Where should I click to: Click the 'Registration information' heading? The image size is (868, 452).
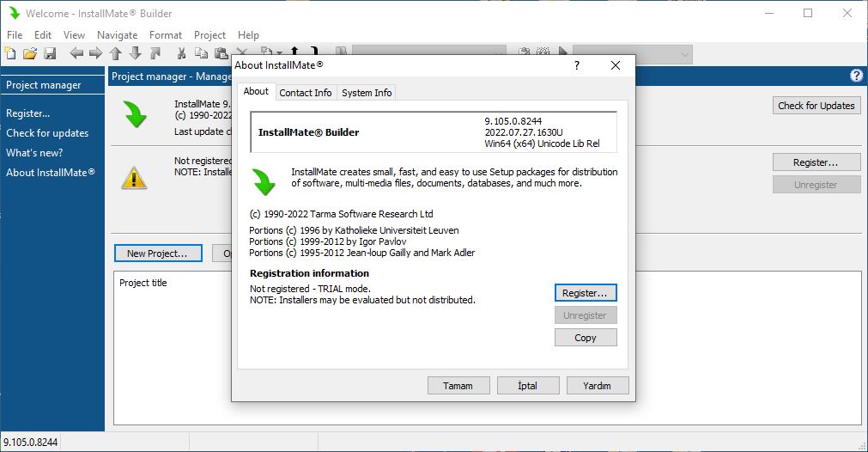coord(309,273)
